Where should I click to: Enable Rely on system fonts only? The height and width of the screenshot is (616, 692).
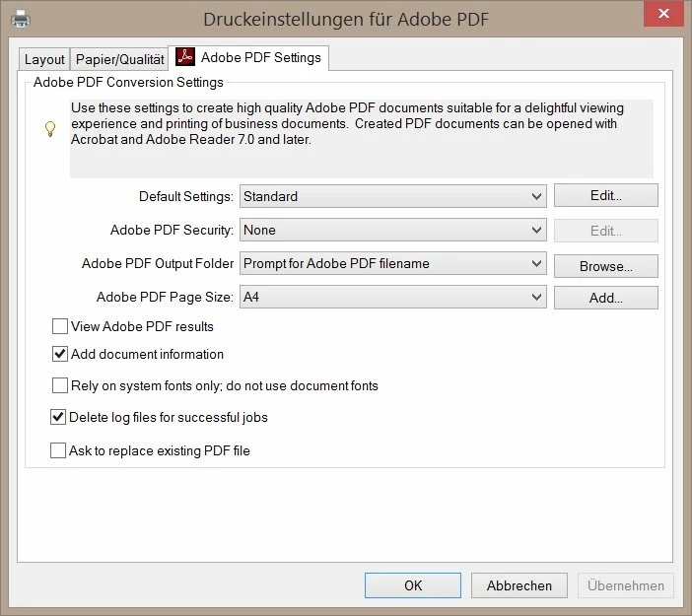point(60,385)
